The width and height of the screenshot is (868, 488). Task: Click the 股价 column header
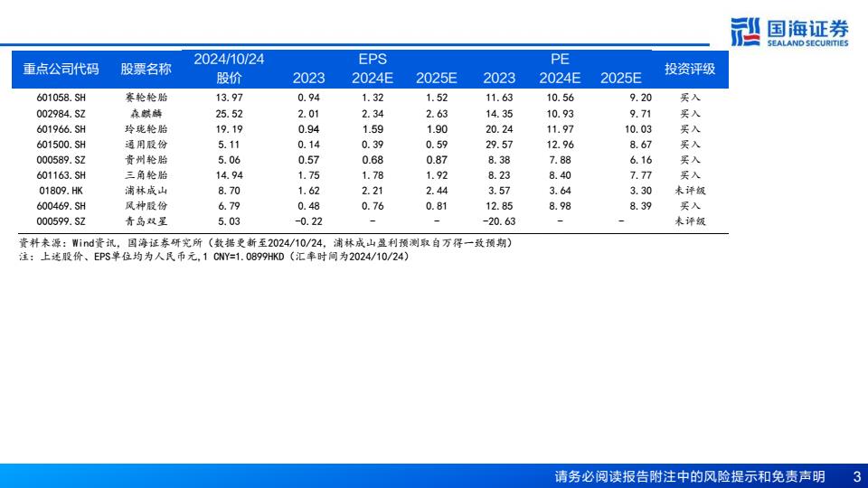click(x=229, y=78)
